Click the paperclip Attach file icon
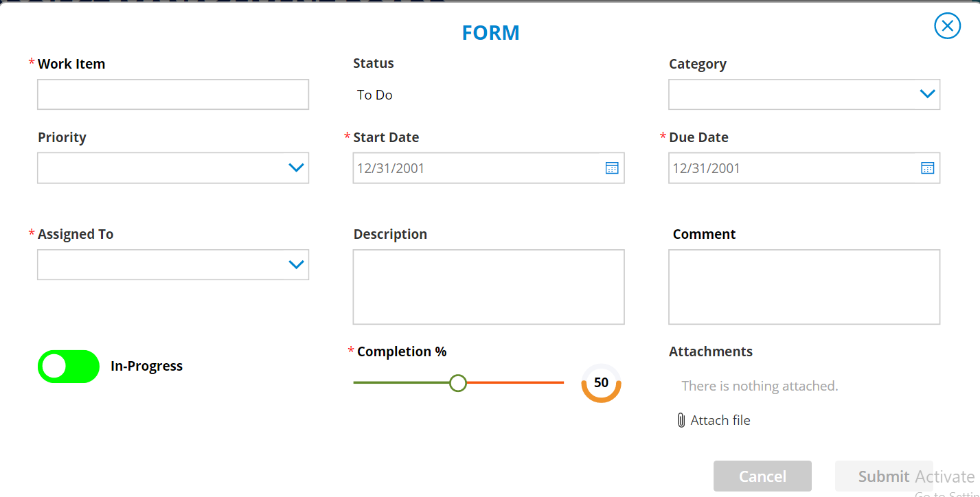The height and width of the screenshot is (497, 980). [681, 419]
